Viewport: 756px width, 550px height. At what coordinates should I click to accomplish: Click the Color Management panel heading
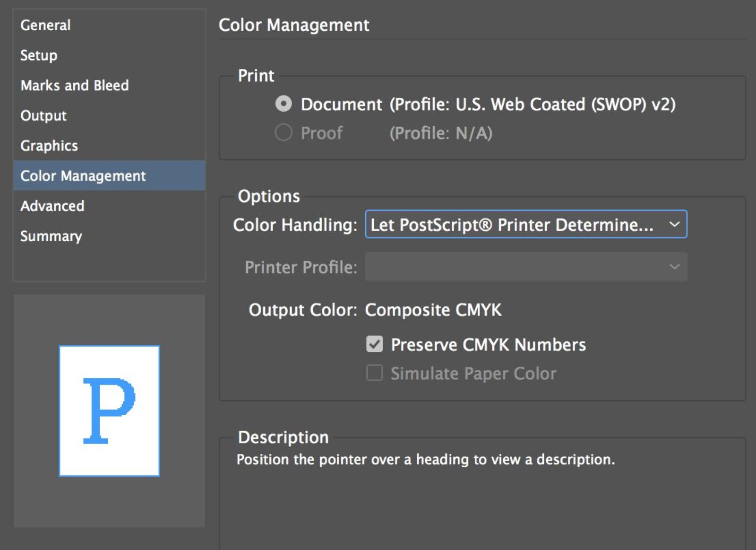294,26
